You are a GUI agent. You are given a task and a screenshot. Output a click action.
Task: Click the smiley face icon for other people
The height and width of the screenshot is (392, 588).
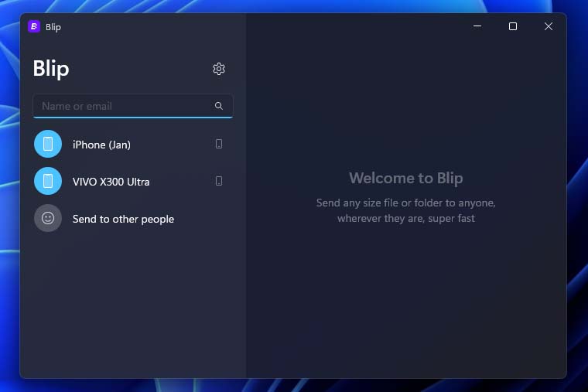pos(48,218)
